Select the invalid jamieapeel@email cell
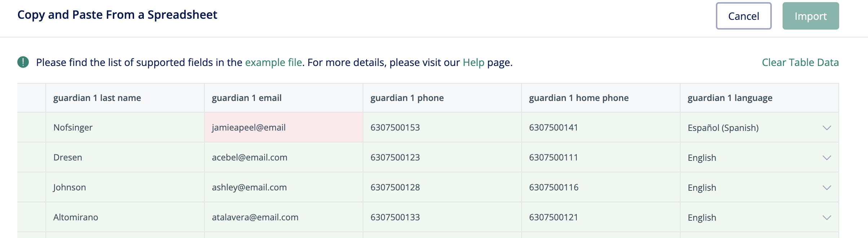Screen dimensions: 868x238 (283, 127)
